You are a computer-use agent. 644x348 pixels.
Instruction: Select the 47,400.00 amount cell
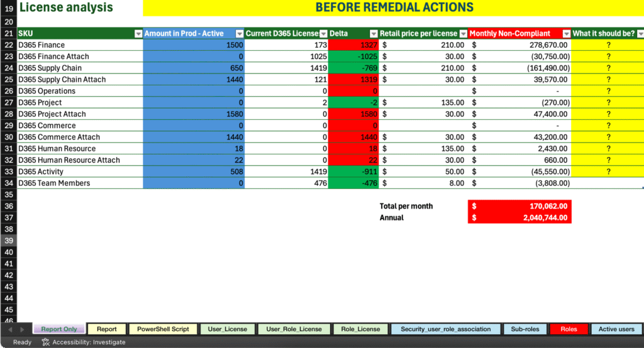coord(519,114)
